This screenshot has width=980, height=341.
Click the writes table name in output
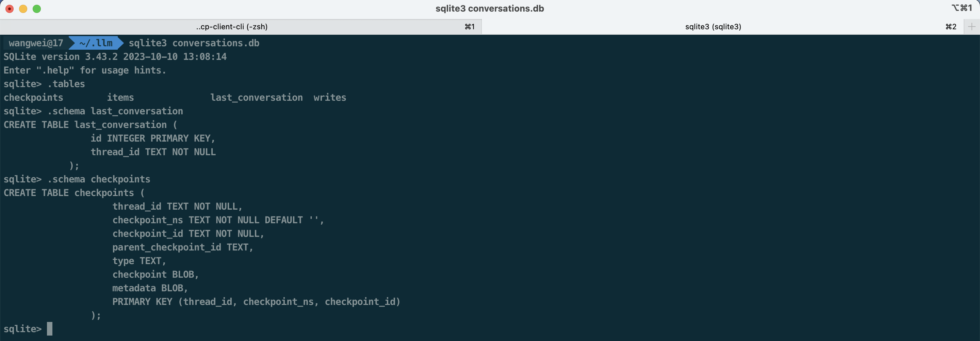tap(330, 97)
